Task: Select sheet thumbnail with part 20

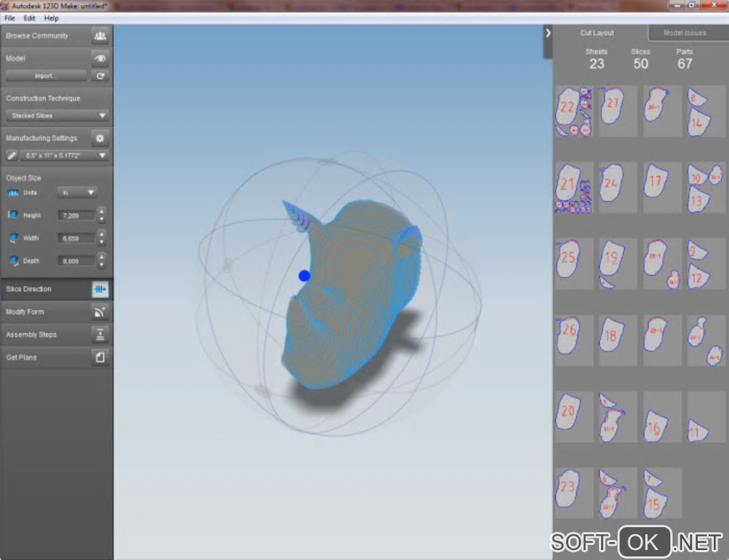Action: 574,417
